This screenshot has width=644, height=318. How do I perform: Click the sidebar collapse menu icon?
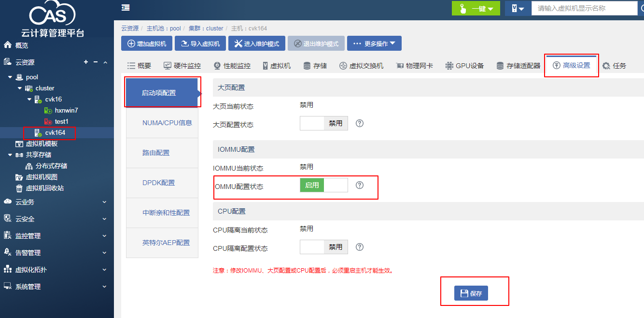[x=126, y=8]
